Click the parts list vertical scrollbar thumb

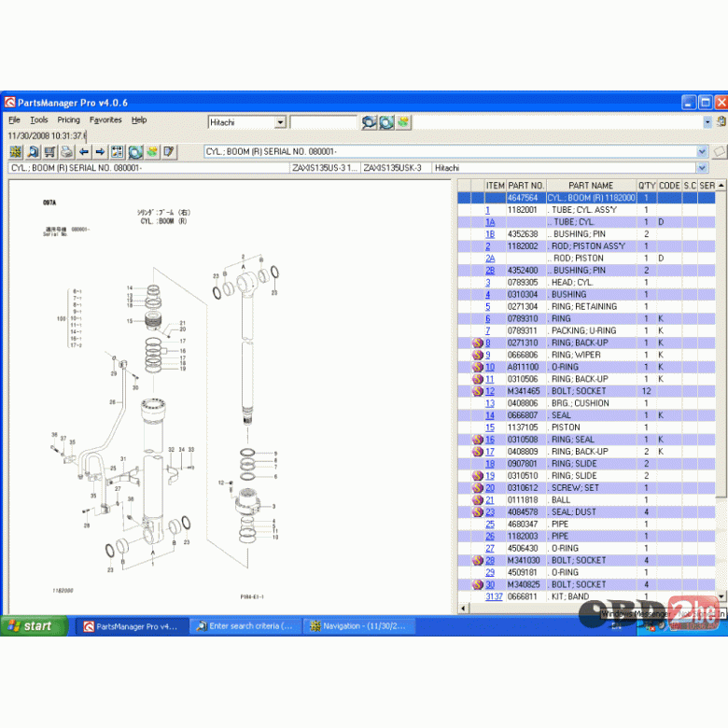point(721,343)
